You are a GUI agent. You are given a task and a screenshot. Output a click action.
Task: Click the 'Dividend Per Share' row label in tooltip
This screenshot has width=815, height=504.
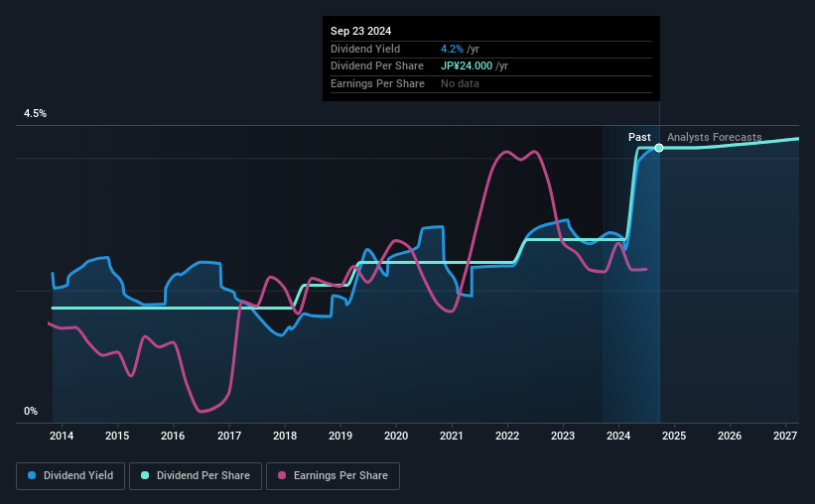click(377, 66)
